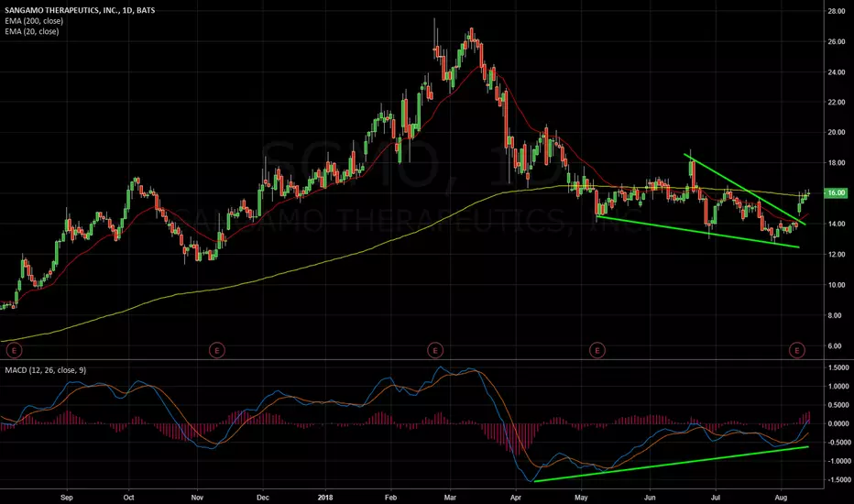854x504 pixels.
Task: Click the Mar label on time axis
Action: [x=449, y=497]
